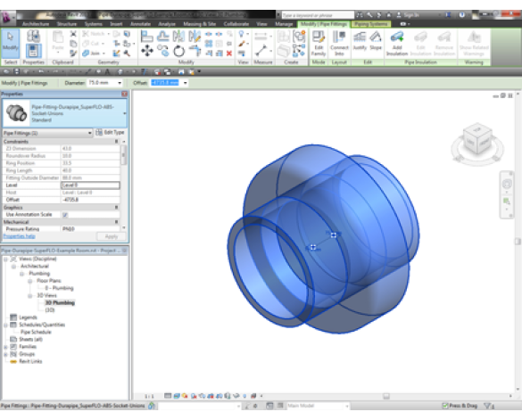Open the Manage ribbon tab

[x=284, y=24]
